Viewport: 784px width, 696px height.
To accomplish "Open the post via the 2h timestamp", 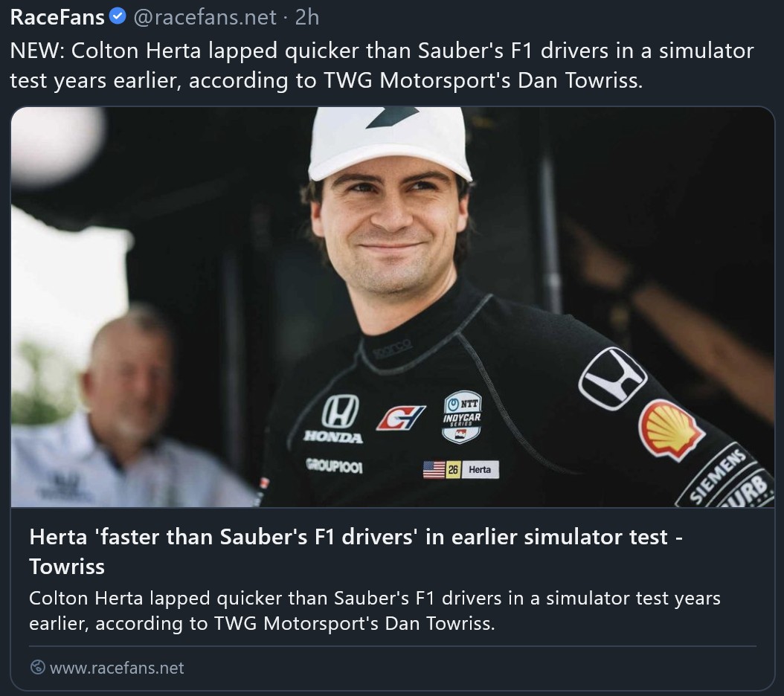I will pyautogui.click(x=306, y=16).
